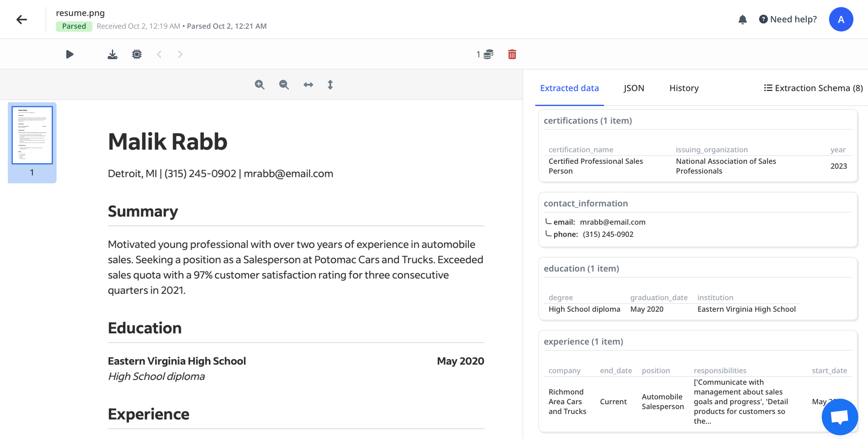This screenshot has height=439, width=868.
Task: Select the Extracted data tab
Action: (569, 88)
